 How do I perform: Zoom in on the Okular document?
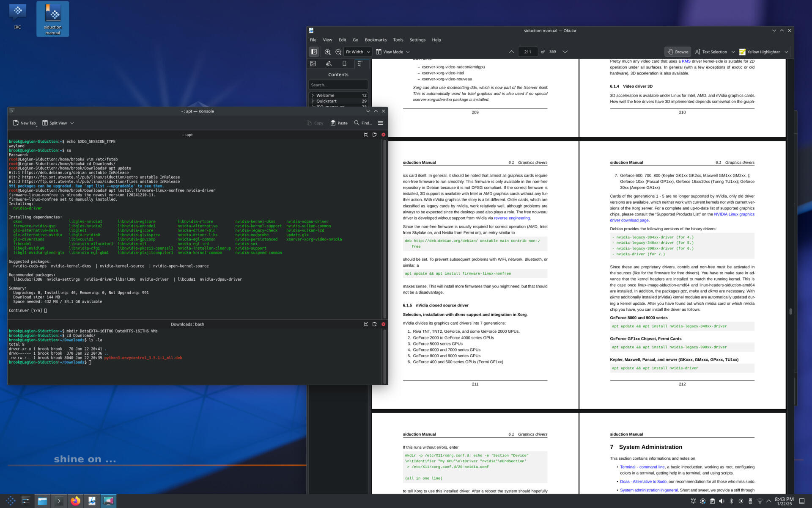click(327, 52)
